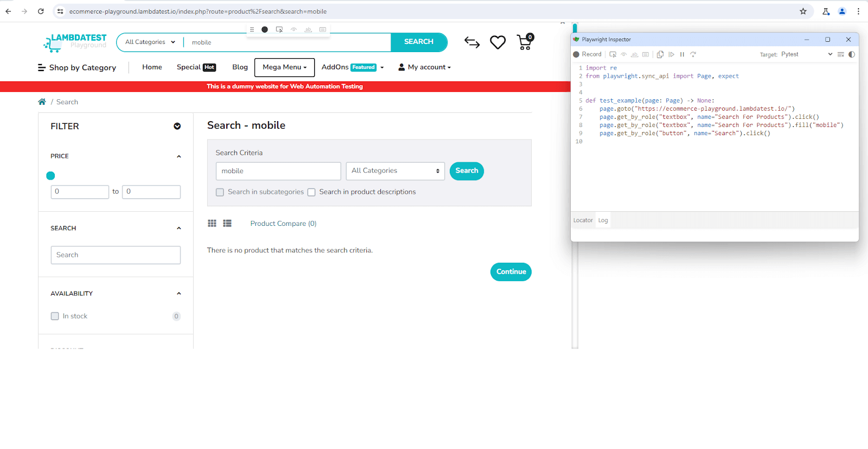Click eye assert icon in floating overlay toolbar
868x449 pixels.
tap(293, 29)
